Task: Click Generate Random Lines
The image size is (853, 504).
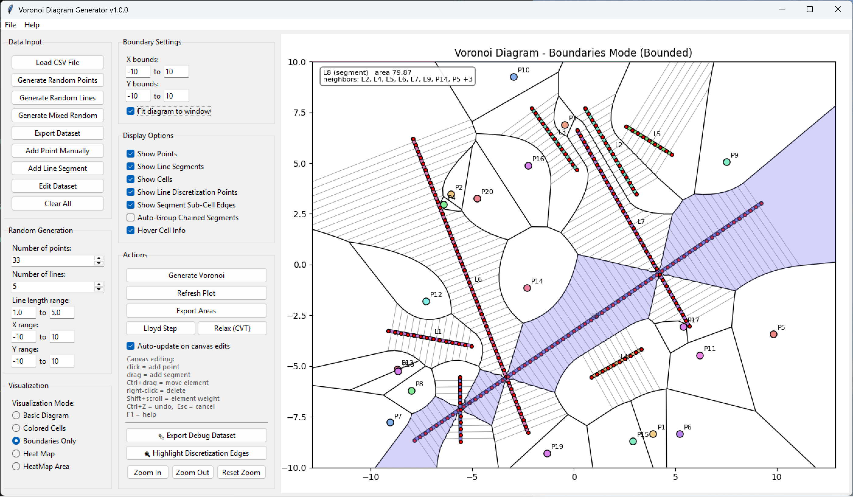Action: pos(57,98)
